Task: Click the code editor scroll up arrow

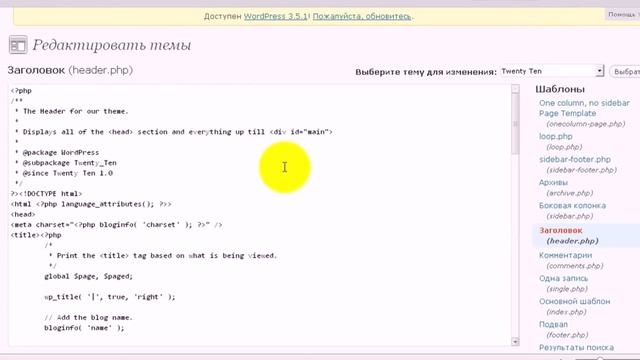Action: tap(515, 89)
